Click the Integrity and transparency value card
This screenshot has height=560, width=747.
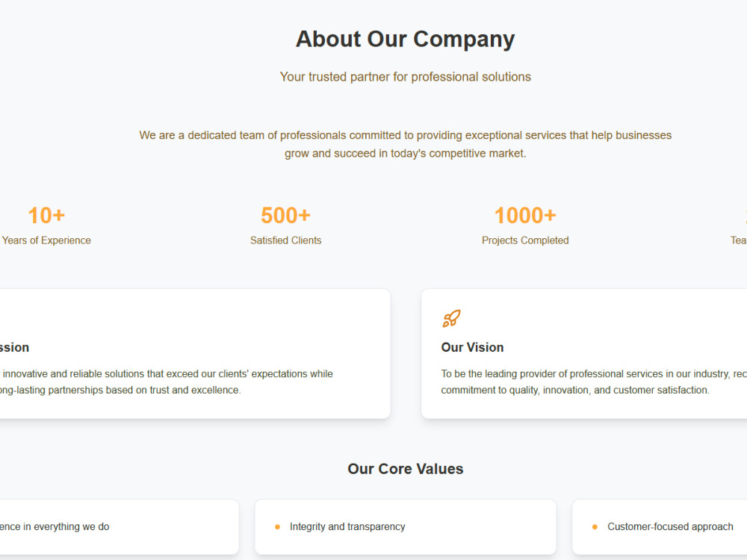pyautogui.click(x=406, y=526)
